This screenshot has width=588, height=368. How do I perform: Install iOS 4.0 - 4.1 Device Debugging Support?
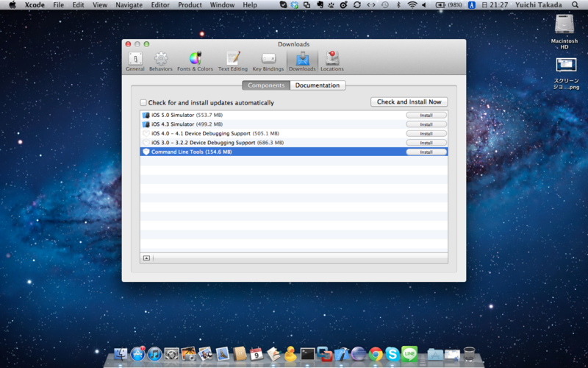426,134
